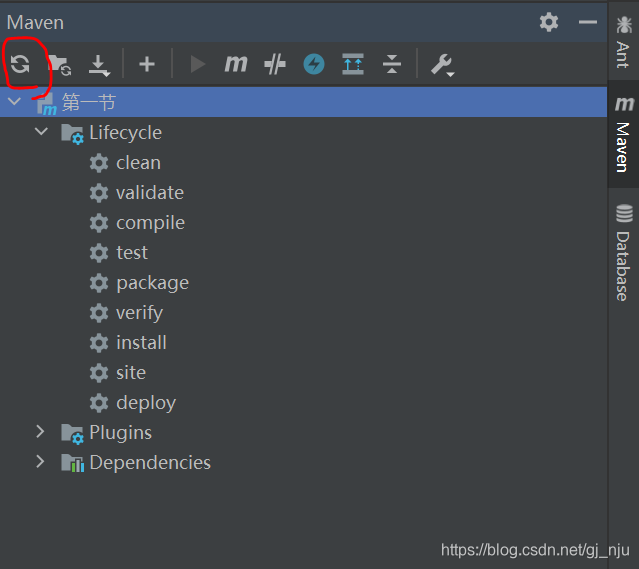The width and height of the screenshot is (639, 569).
Task: Expand the Plugins folder
Action: (x=40, y=431)
